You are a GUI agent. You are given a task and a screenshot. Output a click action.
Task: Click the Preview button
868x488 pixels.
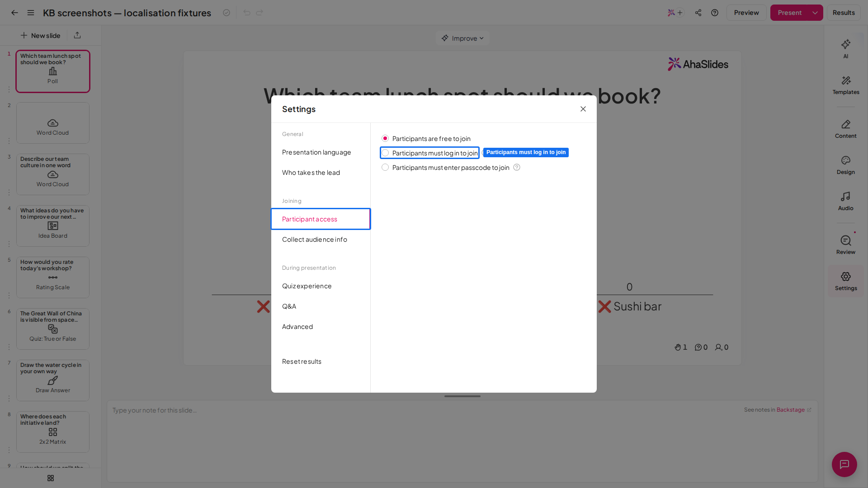[746, 13]
